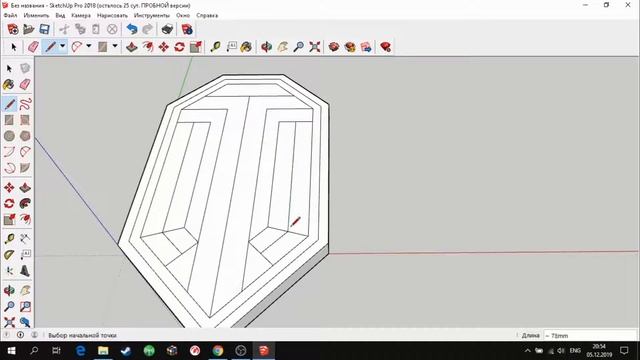This screenshot has height=360, width=640.
Task: Open the Файл menu
Action: pyautogui.click(x=10, y=15)
